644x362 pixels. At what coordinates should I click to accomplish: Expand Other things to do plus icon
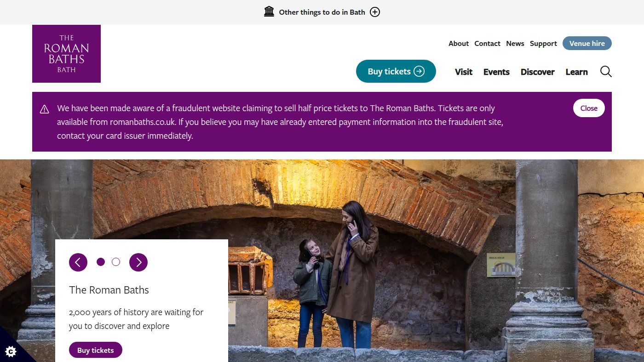375,12
